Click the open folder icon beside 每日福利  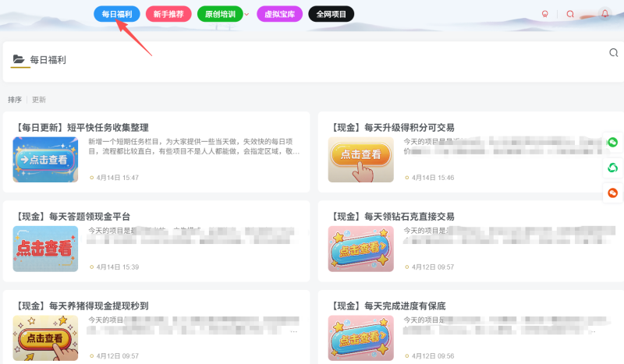coord(19,59)
